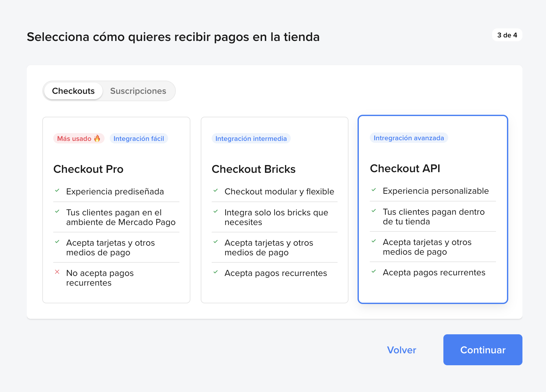Click the 3 de 4 step indicator
Viewport: 546px width, 392px height.
pos(507,35)
